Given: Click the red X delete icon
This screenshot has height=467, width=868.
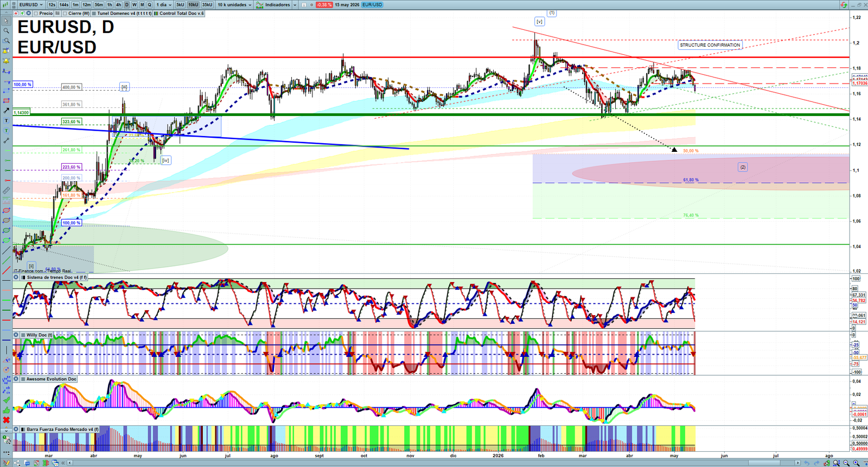Looking at the screenshot, I should (x=6, y=420).
